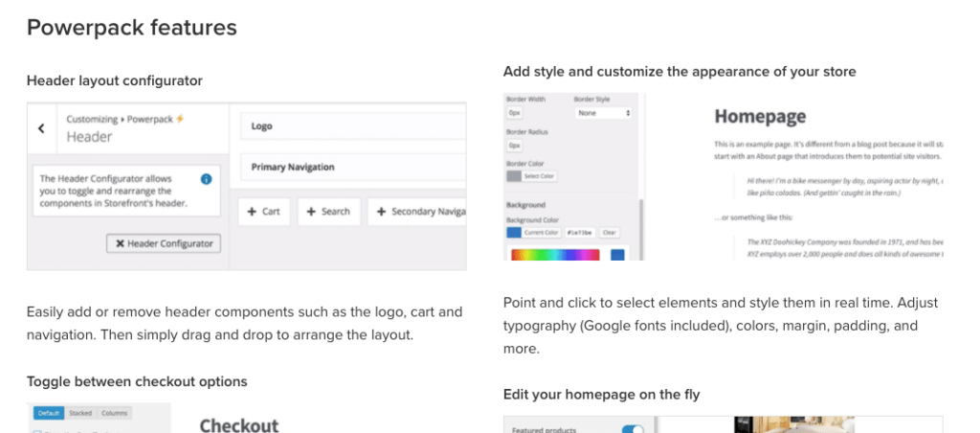Click the Powerpack features heading

(132, 28)
